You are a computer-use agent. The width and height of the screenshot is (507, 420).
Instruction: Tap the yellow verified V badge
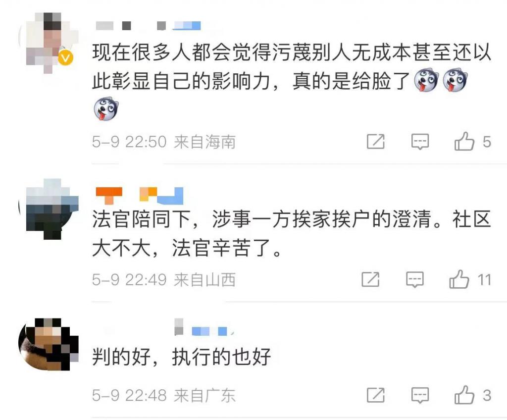(x=66, y=58)
